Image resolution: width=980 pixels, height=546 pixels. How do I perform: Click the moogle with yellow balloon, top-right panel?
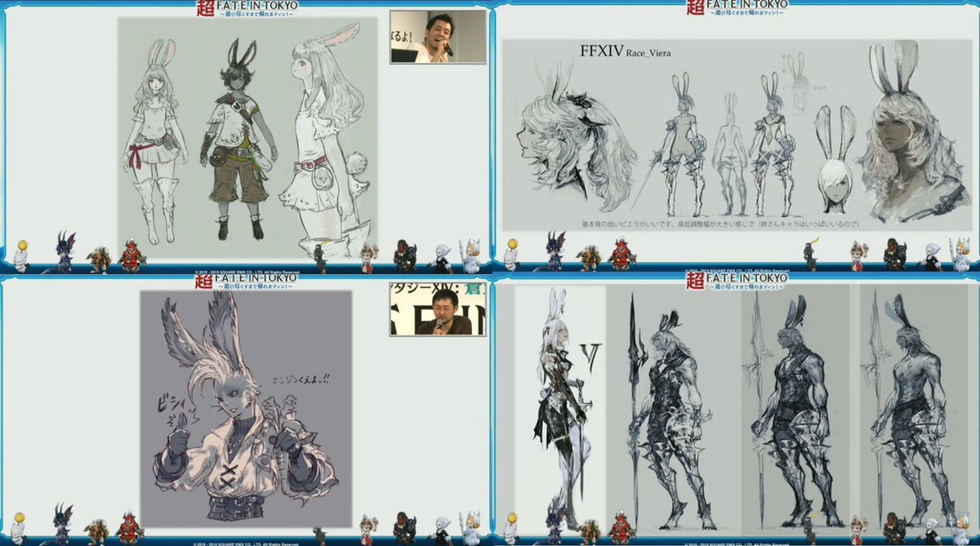click(x=514, y=255)
